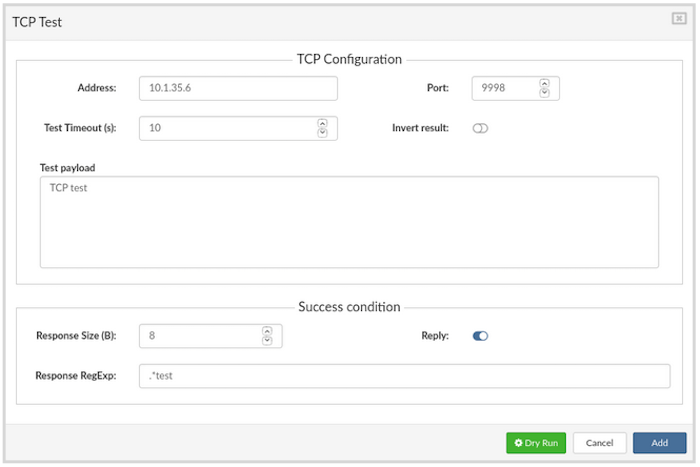Enable the Invert result toggle
The image size is (700, 467).
click(x=480, y=128)
